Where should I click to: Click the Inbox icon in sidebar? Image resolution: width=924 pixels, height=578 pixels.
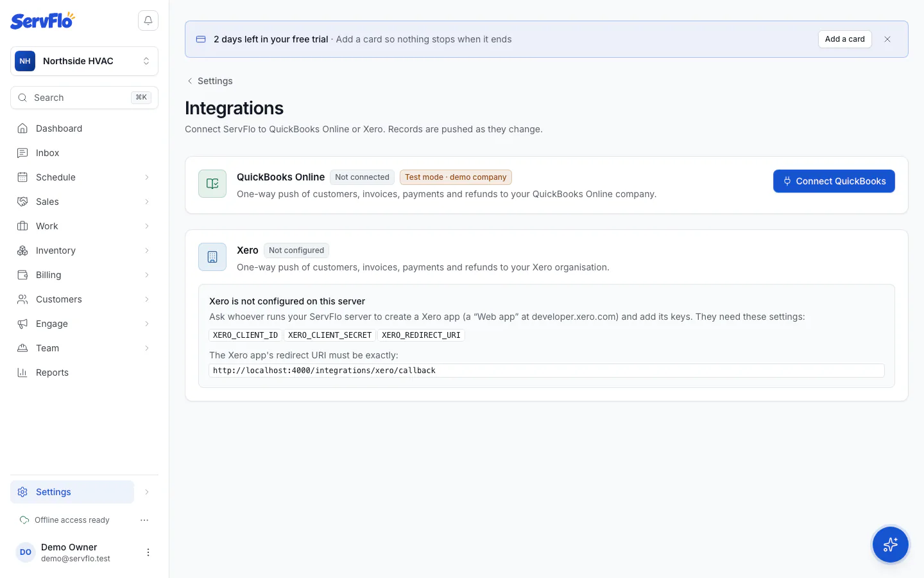tap(22, 153)
